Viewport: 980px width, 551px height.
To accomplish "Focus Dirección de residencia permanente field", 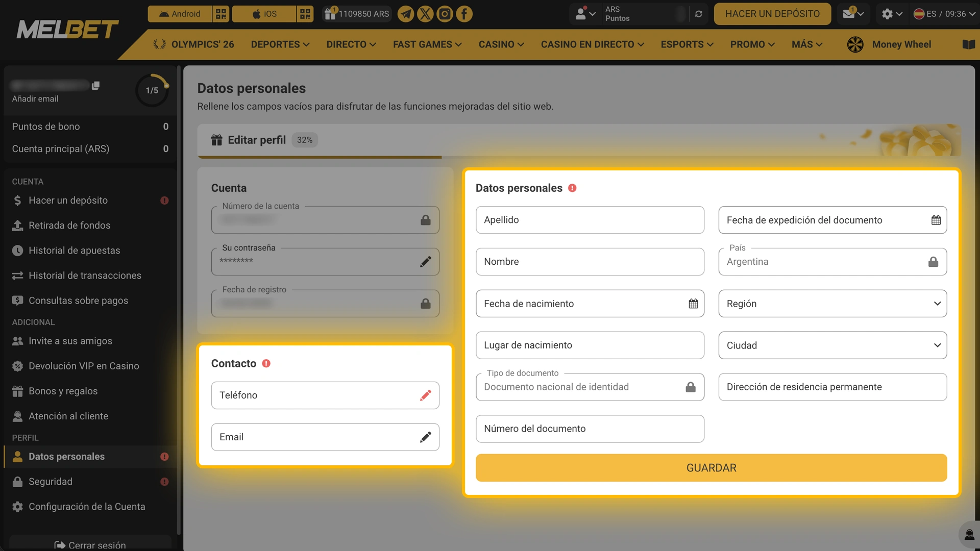I will tap(832, 387).
